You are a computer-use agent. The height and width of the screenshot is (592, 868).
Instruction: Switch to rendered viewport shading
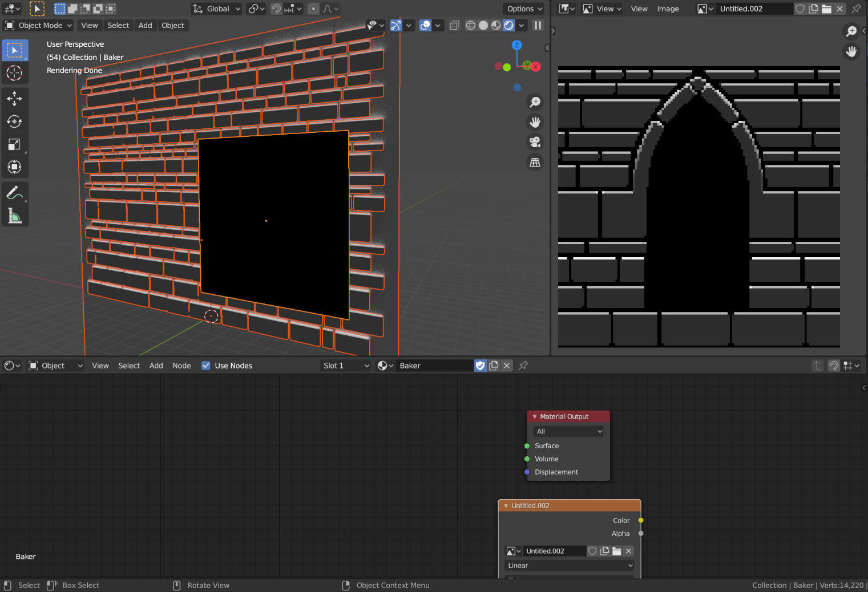[x=508, y=25]
